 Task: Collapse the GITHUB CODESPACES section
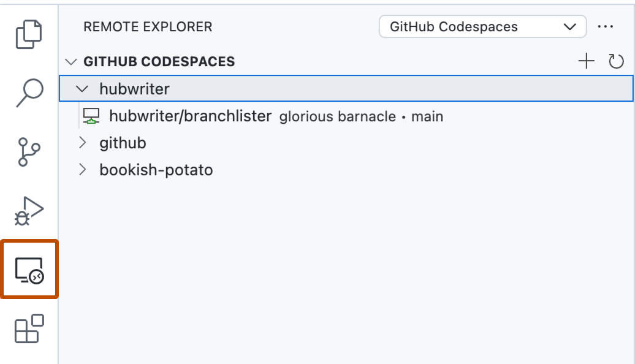click(x=72, y=62)
